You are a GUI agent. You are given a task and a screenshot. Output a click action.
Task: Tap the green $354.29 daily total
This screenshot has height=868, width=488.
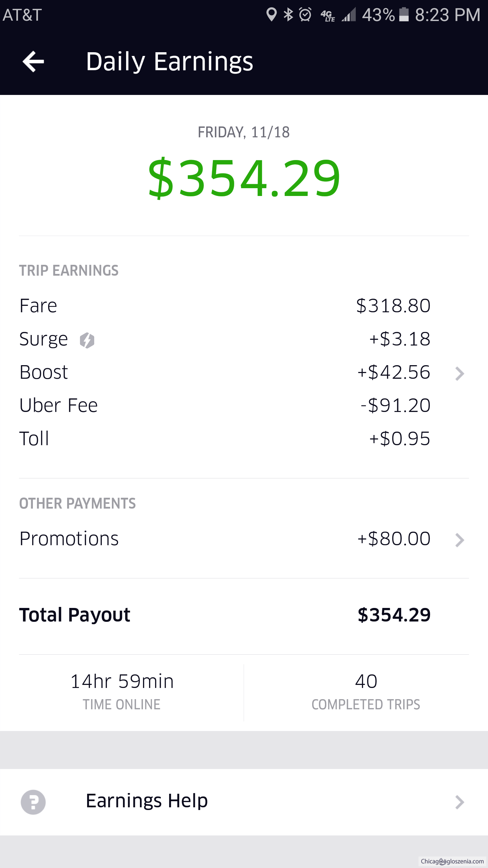(x=244, y=178)
